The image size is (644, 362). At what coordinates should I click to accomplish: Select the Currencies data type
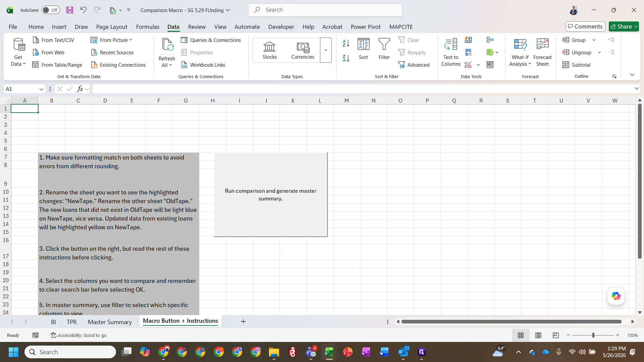pyautogui.click(x=303, y=50)
